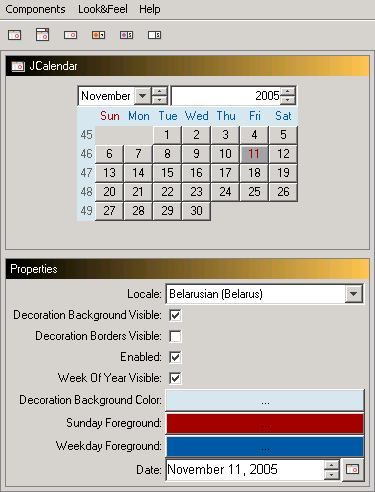Click the Properties panel title

[34, 269]
